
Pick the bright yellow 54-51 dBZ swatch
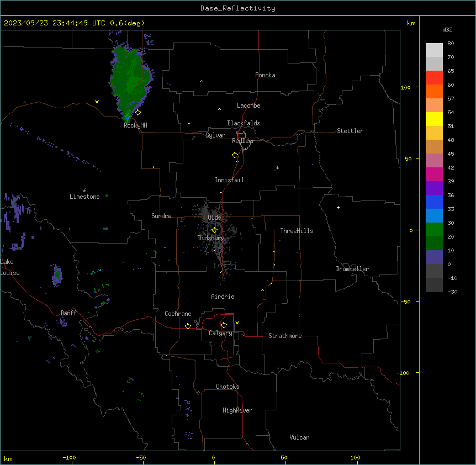(x=434, y=119)
